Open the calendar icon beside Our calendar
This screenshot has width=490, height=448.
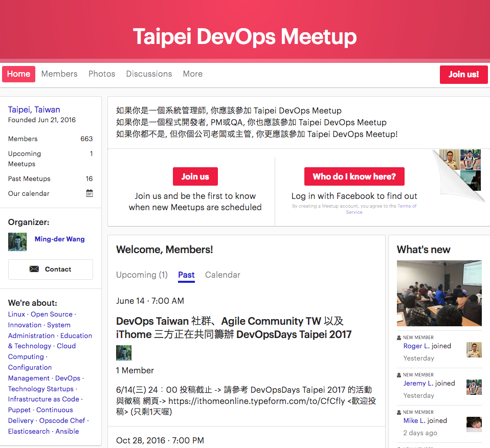[x=90, y=193]
